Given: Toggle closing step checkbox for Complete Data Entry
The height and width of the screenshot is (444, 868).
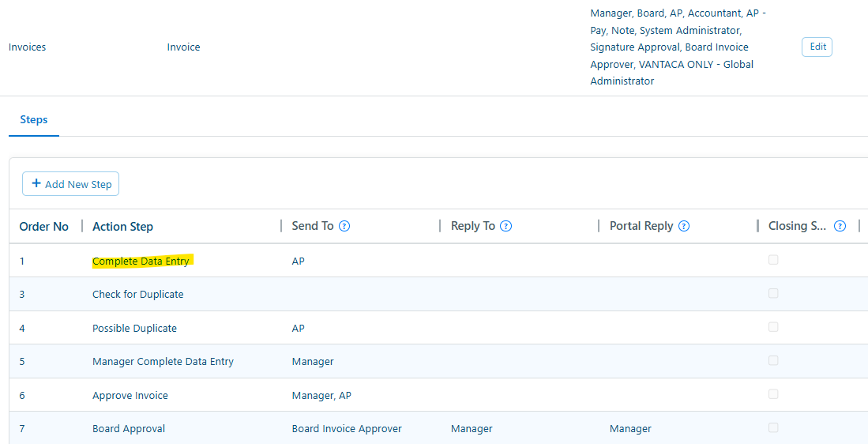Looking at the screenshot, I should [x=773, y=260].
